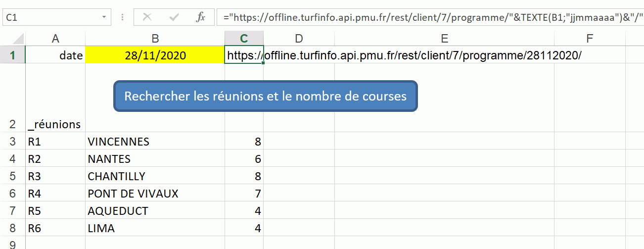
Task: Select row 1 header
Action: (12, 55)
